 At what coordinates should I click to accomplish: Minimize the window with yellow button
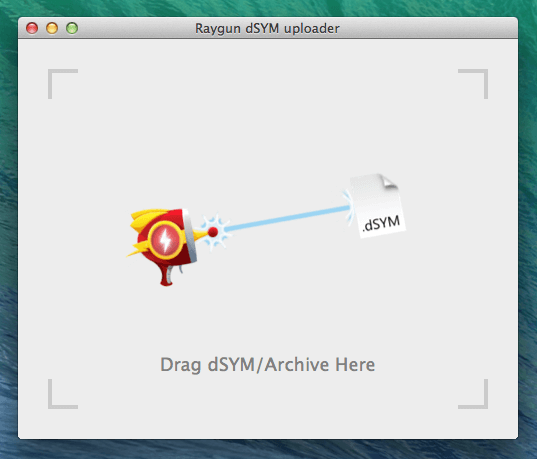(52, 28)
